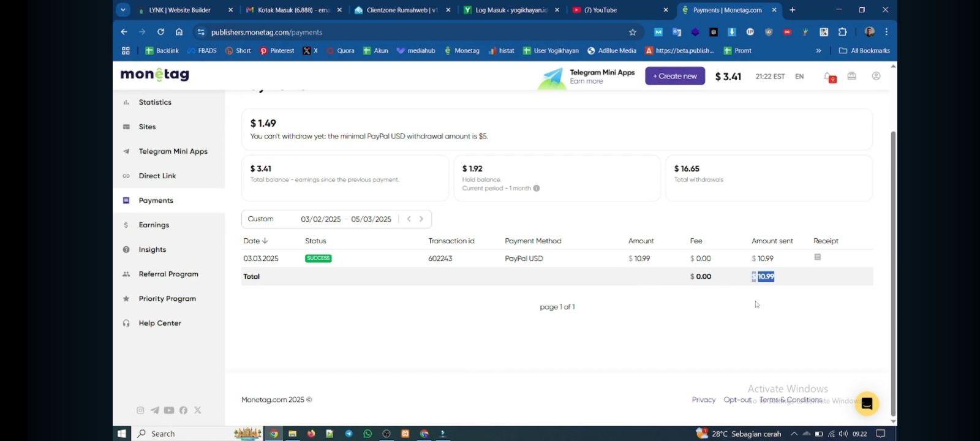Go to next date range period
Screen dimensions: 980x441
(x=421, y=219)
